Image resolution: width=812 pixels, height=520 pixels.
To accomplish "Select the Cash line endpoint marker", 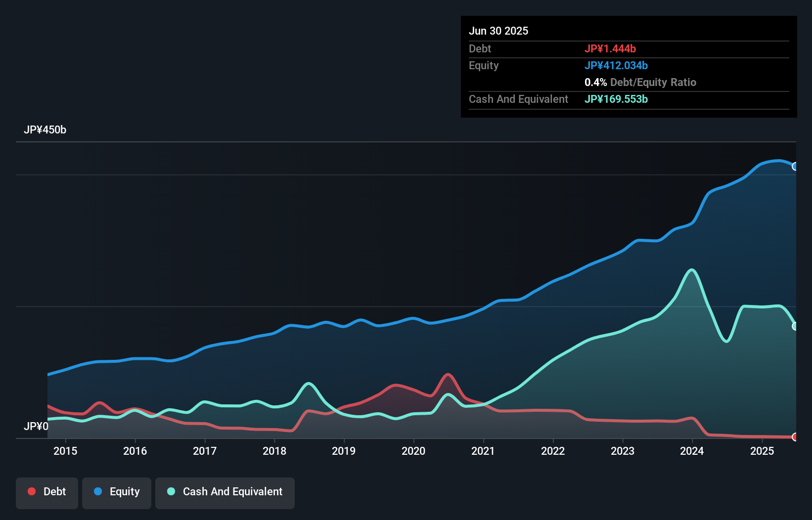I will pos(795,326).
